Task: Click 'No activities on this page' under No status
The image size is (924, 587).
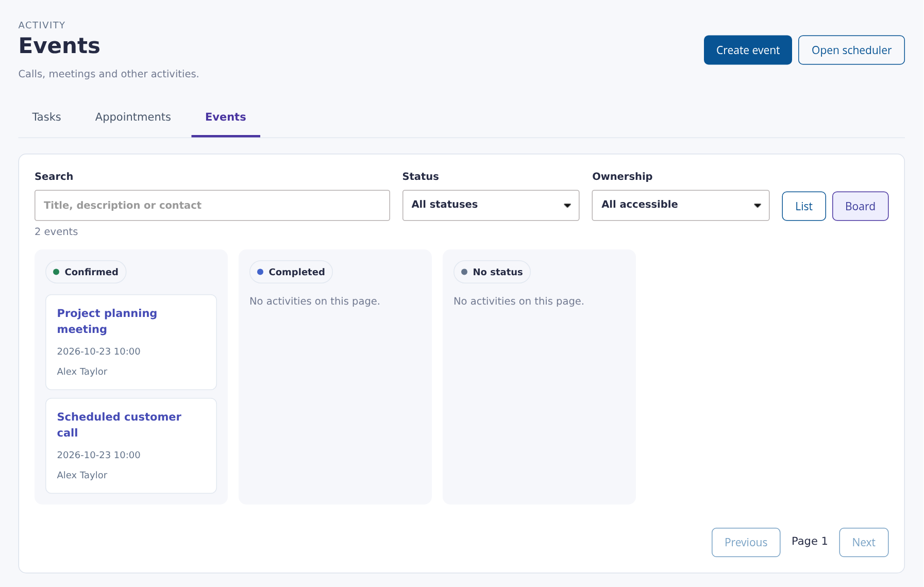Action: tap(519, 301)
